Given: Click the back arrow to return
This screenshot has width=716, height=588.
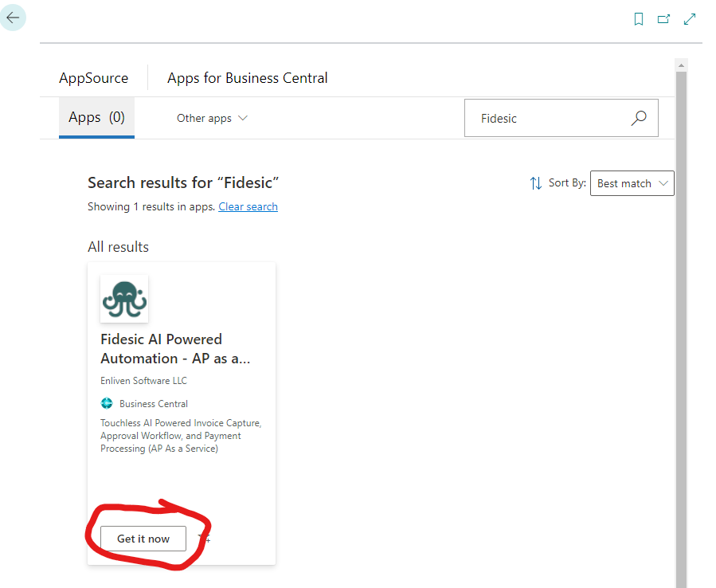Looking at the screenshot, I should click(13, 17).
